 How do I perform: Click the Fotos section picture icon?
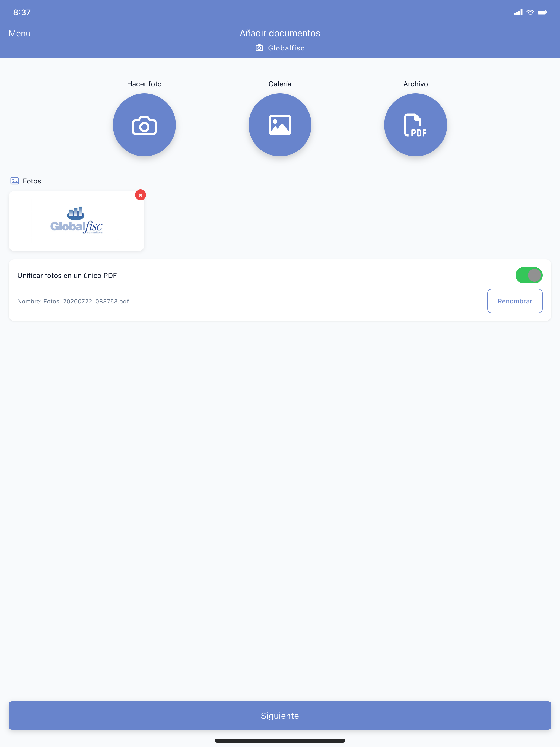pos(14,181)
